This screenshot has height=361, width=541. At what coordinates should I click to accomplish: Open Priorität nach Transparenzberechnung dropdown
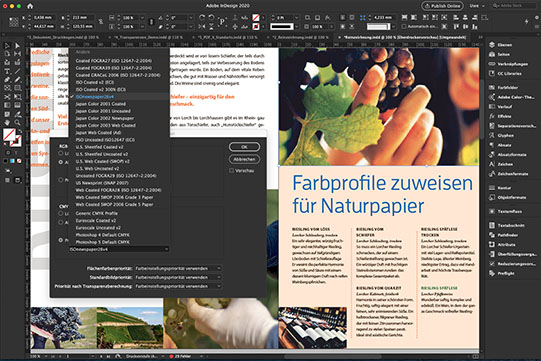(178, 286)
